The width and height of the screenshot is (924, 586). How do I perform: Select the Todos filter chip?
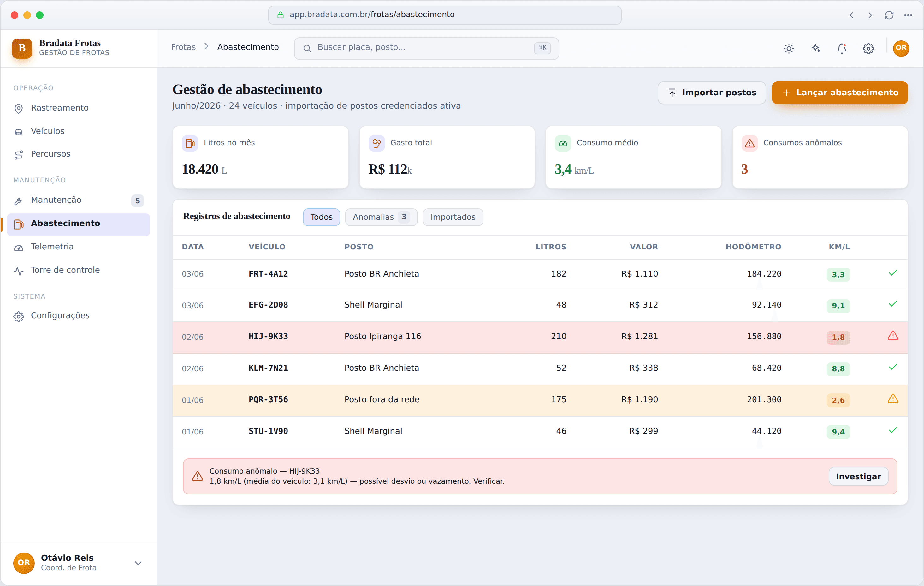coord(321,217)
